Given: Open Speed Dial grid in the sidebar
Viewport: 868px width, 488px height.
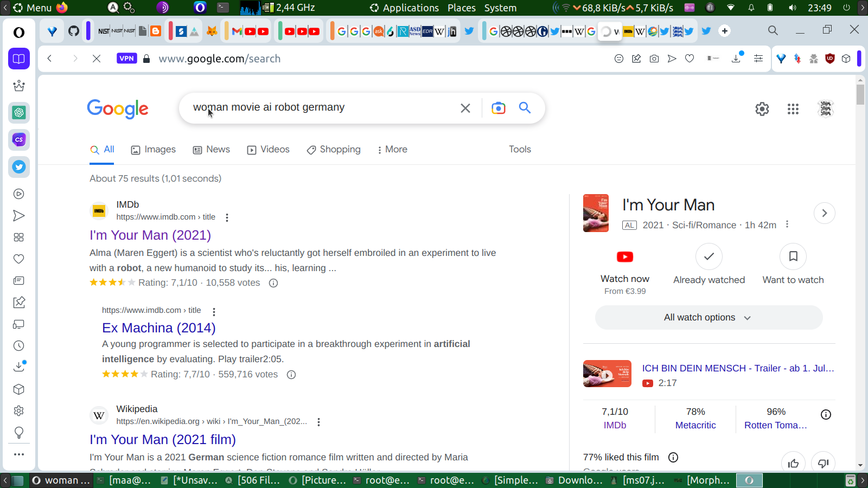Looking at the screenshot, I should pos(19,237).
